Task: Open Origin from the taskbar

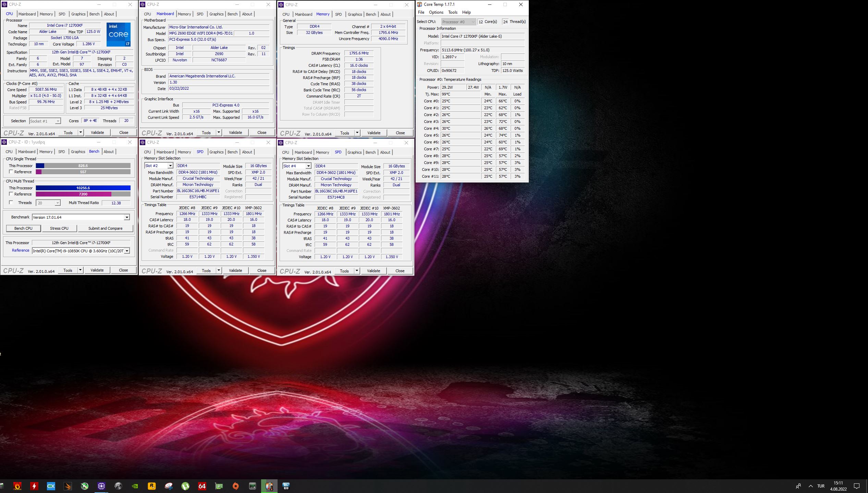Action: [236, 486]
